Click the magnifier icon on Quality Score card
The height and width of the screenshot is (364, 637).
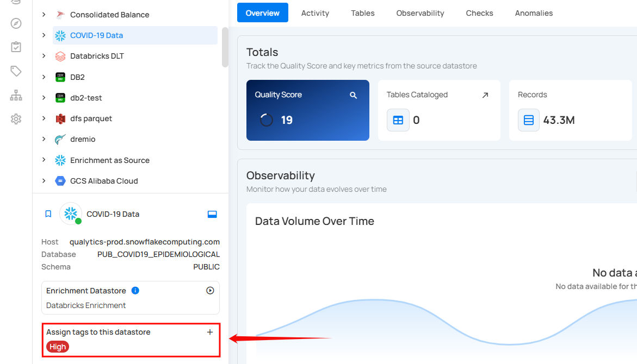[353, 95]
